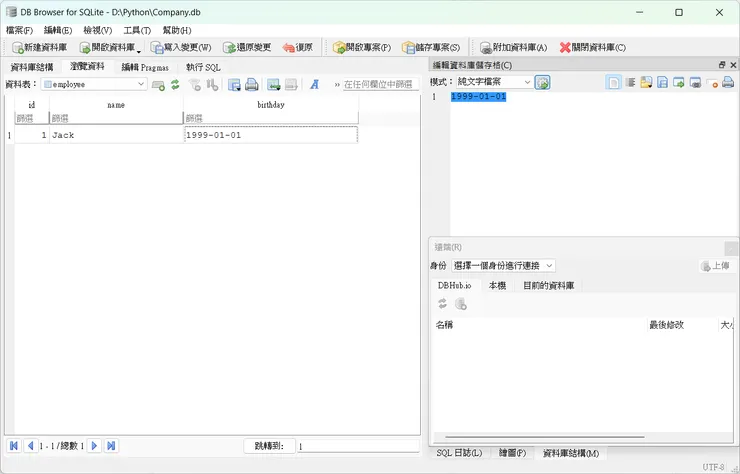Click the insert new record icon
This screenshot has width=740, height=474.
click(x=158, y=85)
